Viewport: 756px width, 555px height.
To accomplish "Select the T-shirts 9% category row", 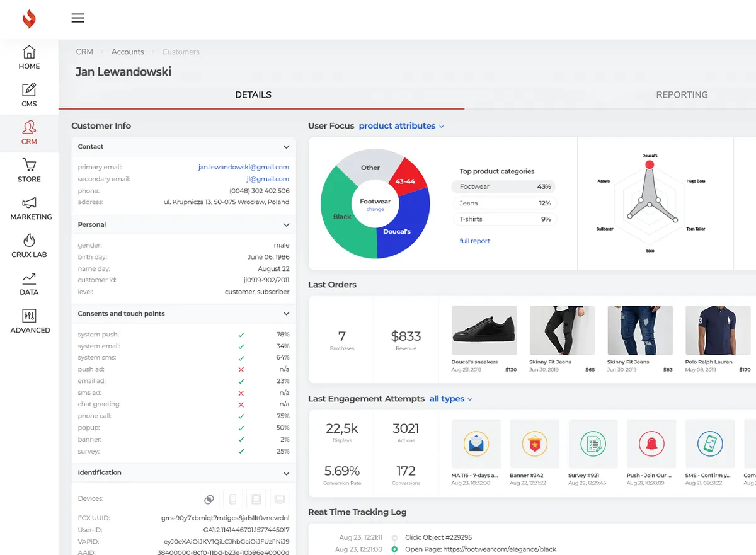I will tap(503, 219).
